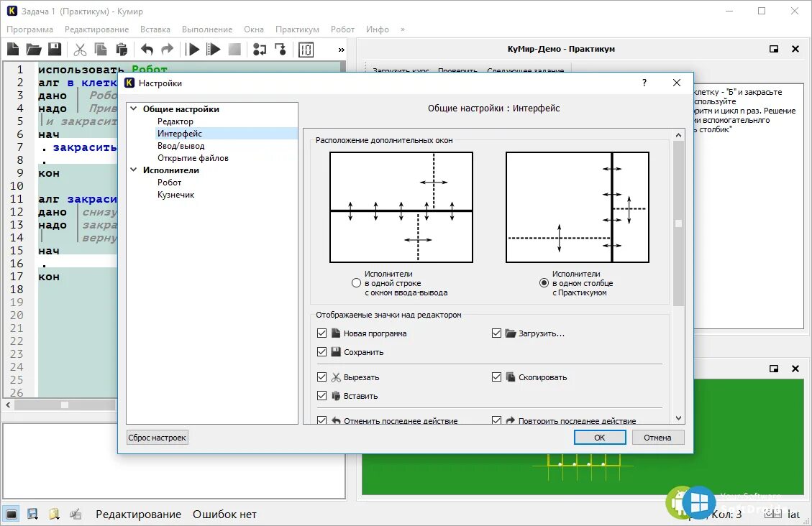
Task: Click the code editor horizontal scroll-left arrow
Action: click(9, 405)
